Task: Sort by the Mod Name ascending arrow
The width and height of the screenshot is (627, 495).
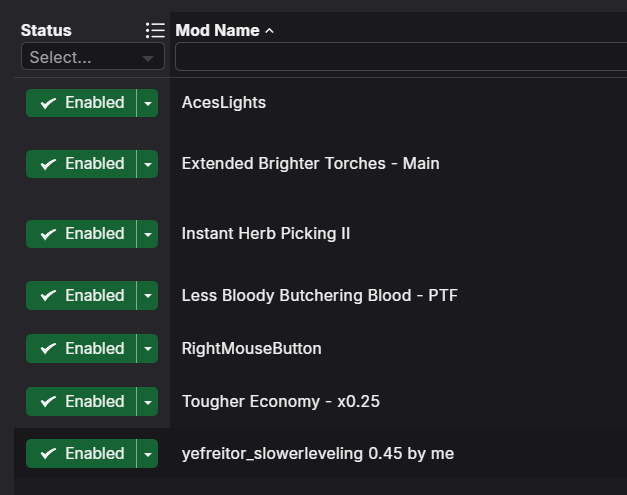Action: tap(270, 31)
